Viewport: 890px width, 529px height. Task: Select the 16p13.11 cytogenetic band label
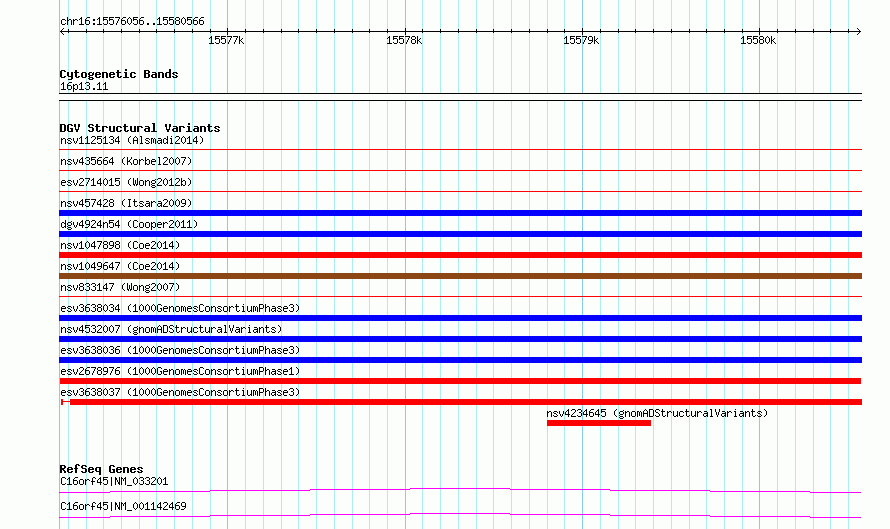(84, 87)
